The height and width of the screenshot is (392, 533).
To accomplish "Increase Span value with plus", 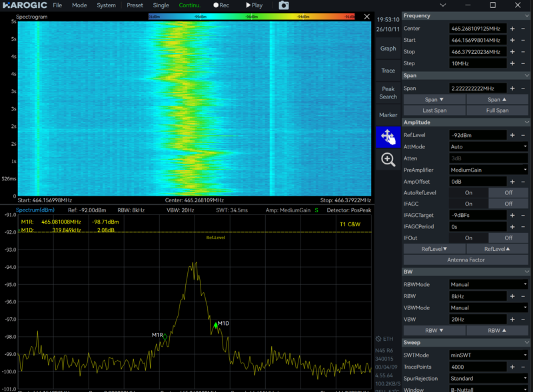I will (512, 89).
